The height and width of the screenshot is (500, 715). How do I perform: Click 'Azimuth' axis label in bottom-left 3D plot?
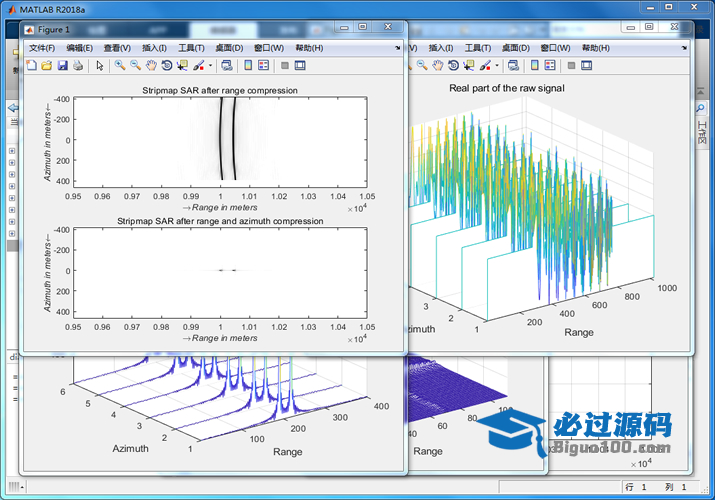[130, 448]
